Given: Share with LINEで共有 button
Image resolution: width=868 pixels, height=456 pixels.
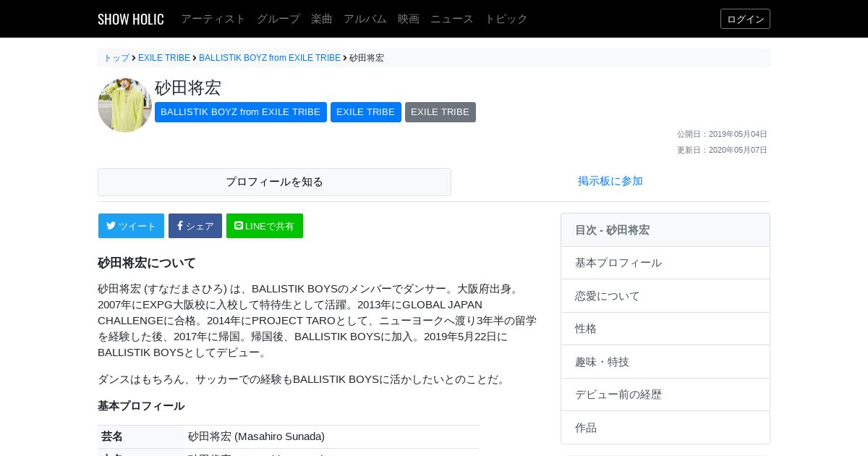Looking at the screenshot, I should point(265,226).
